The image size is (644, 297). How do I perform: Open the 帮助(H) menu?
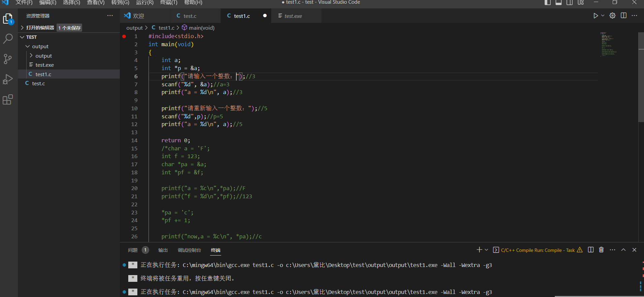(193, 3)
